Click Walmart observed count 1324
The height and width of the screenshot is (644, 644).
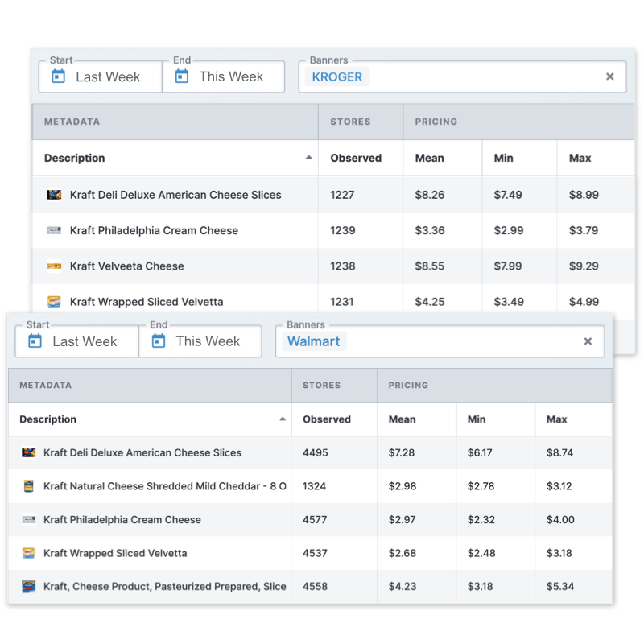coord(314,487)
